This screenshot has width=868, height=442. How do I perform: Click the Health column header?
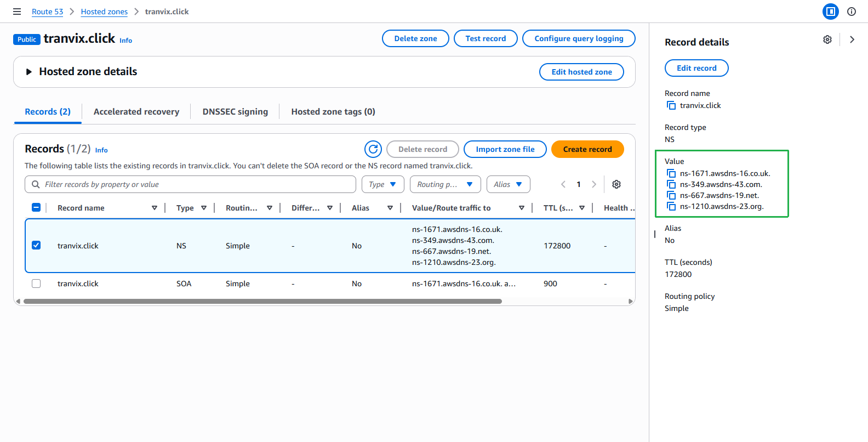point(619,208)
